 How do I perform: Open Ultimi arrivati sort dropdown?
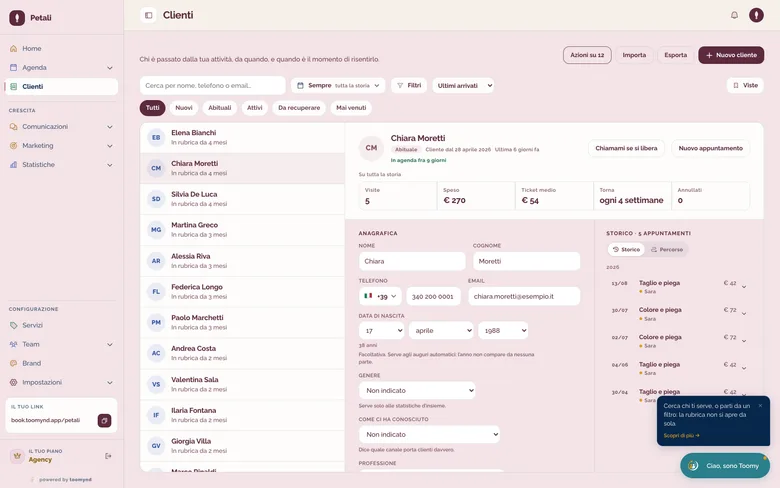click(463, 86)
